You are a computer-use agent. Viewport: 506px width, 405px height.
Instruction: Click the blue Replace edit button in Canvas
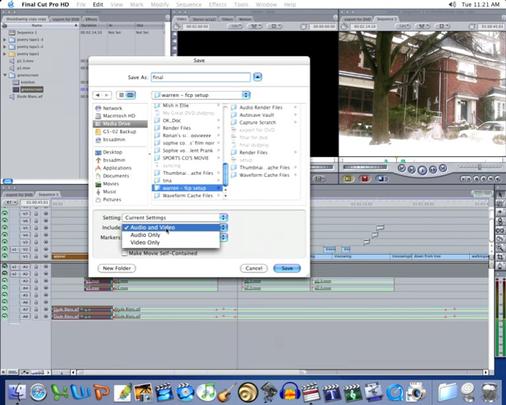pos(382,179)
